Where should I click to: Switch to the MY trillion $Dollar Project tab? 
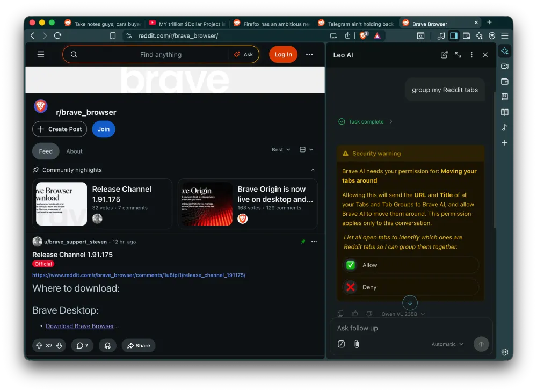(187, 24)
